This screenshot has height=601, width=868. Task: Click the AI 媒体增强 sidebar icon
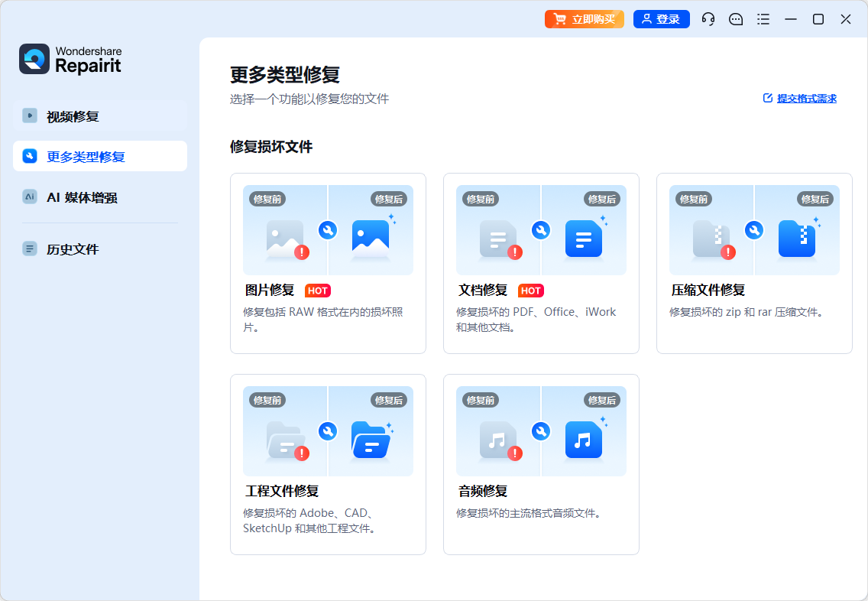[30, 197]
